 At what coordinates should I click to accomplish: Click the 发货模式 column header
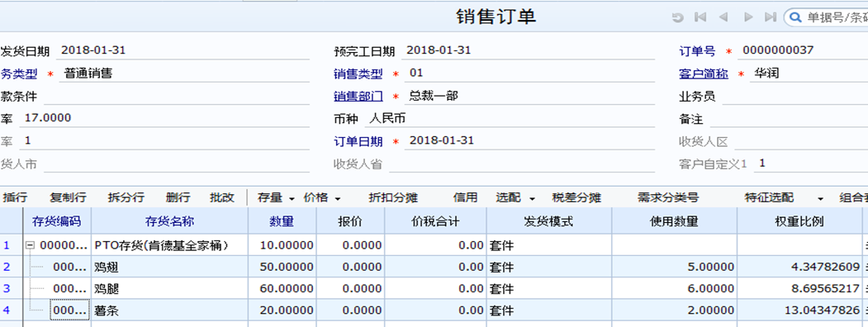(549, 221)
